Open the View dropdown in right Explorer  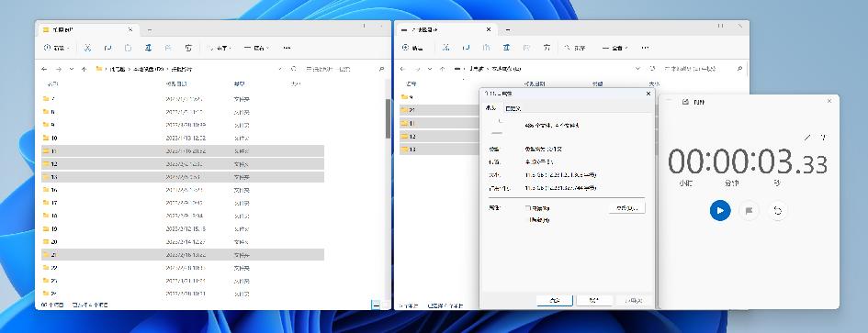click(615, 48)
